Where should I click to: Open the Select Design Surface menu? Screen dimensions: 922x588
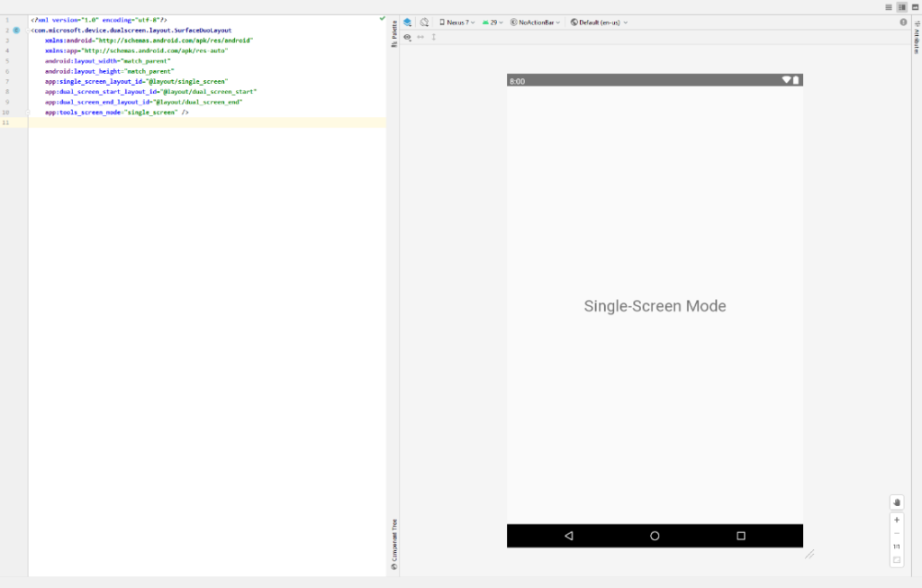tap(409, 23)
